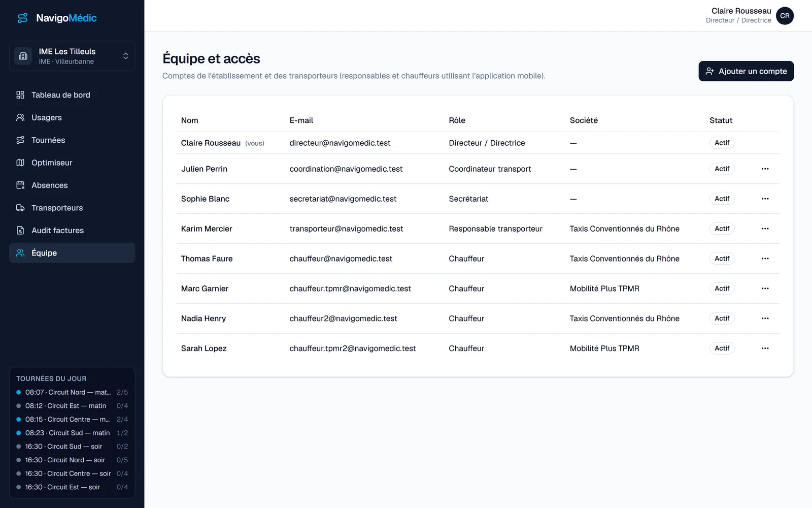Click the Statut column header
Image resolution: width=812 pixels, height=508 pixels.
click(x=721, y=120)
